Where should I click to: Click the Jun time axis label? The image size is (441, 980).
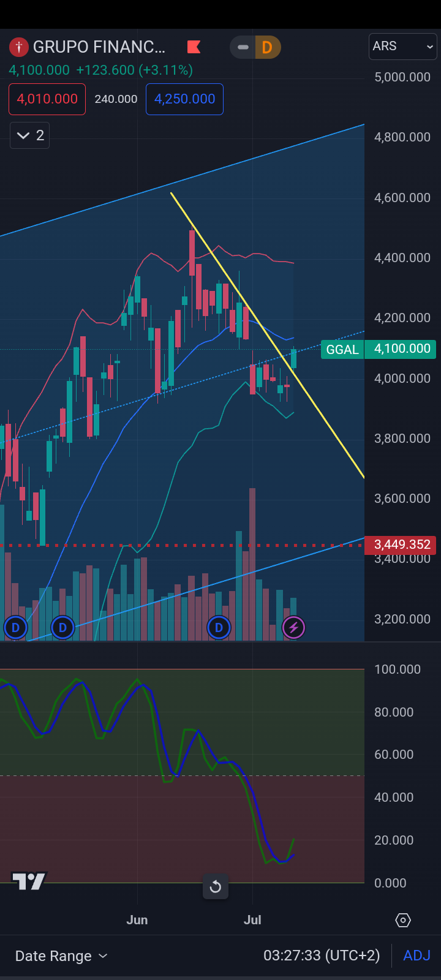137,920
